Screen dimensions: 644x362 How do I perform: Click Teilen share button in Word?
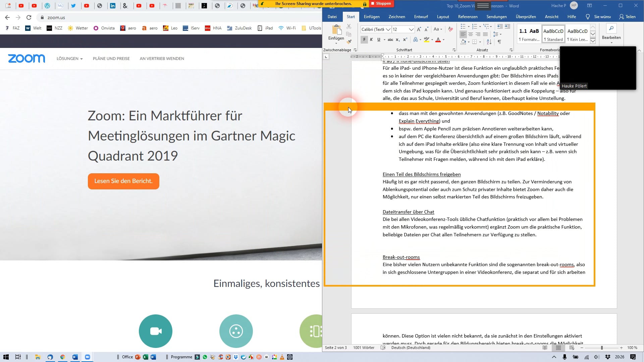point(627,17)
